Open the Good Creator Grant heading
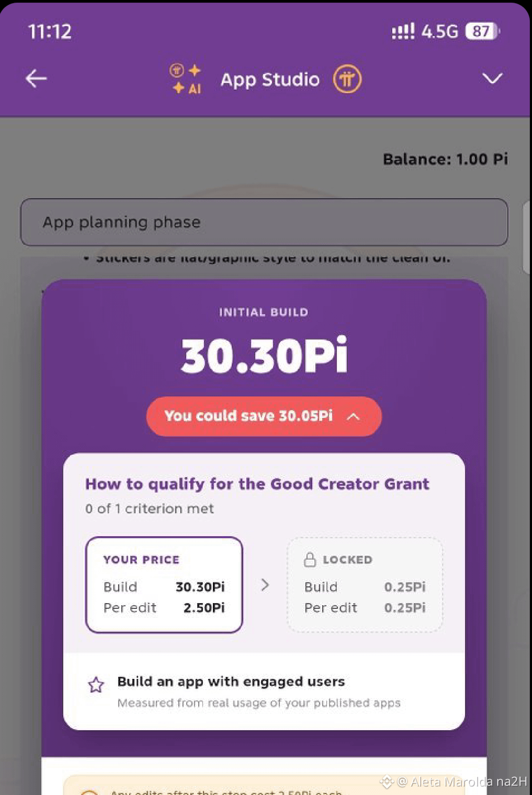Image resolution: width=532 pixels, height=795 pixels. click(x=257, y=484)
